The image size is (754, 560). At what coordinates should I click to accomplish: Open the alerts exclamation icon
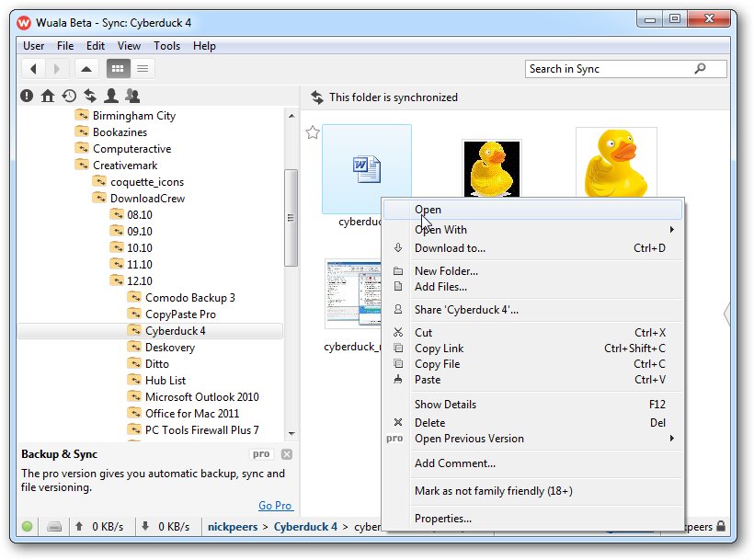[27, 97]
